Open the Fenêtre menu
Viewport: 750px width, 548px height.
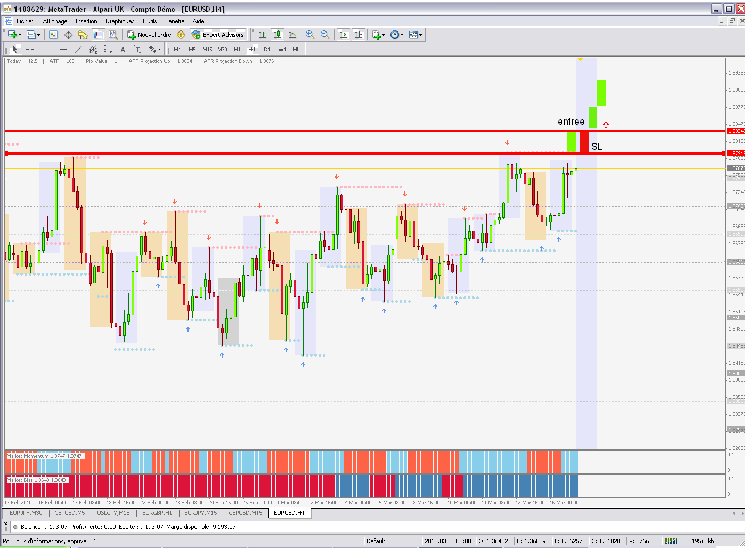(x=176, y=21)
